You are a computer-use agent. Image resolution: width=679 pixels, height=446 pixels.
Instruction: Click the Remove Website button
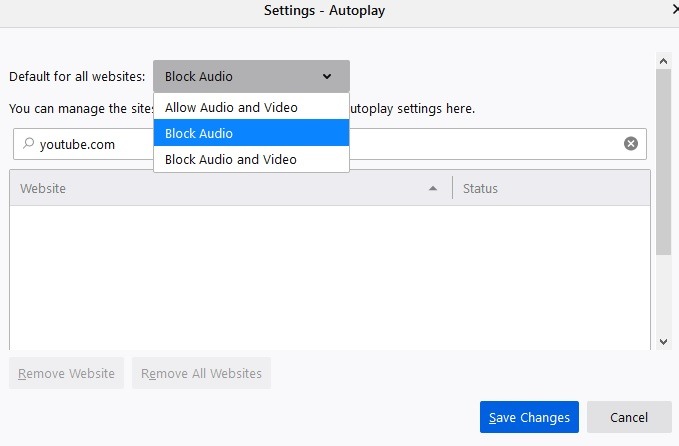[x=66, y=373]
